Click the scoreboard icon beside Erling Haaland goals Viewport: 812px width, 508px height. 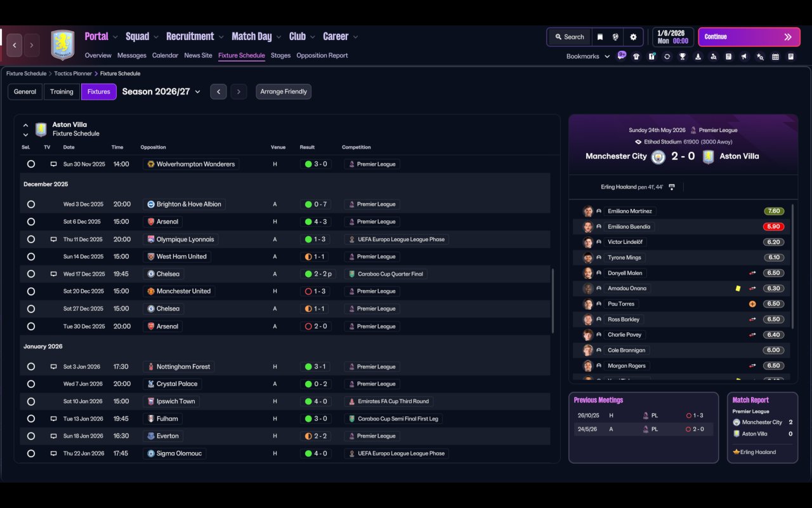tap(672, 187)
